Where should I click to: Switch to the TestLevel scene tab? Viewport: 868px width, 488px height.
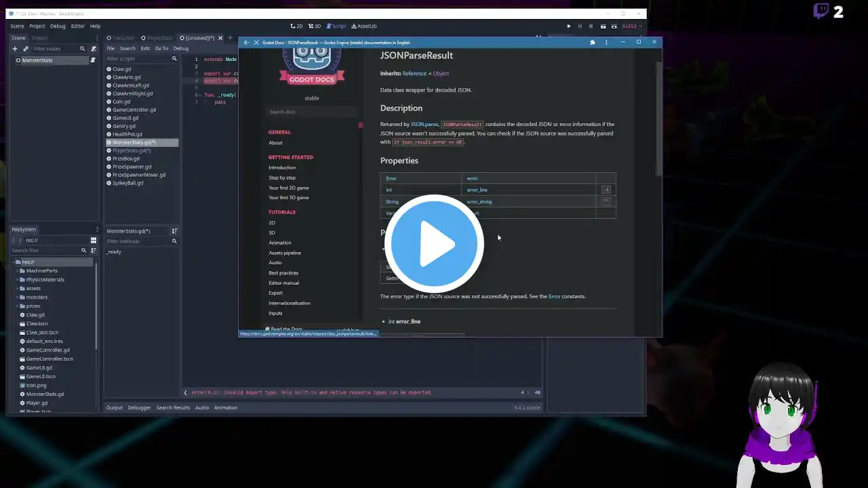pos(120,38)
